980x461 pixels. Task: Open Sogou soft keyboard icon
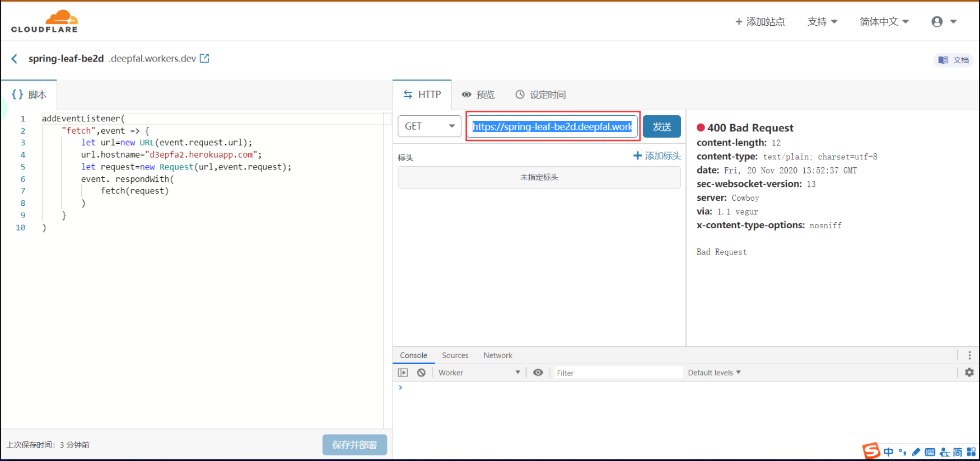[930, 452]
